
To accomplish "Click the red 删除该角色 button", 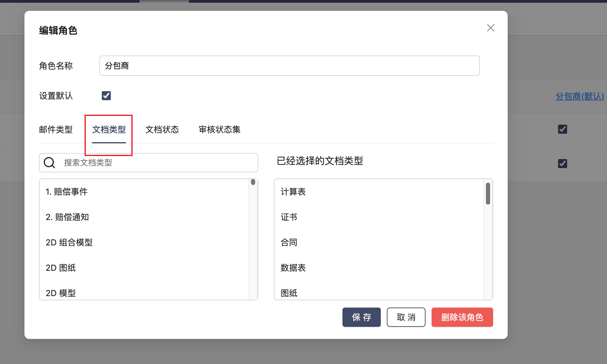I will [462, 317].
